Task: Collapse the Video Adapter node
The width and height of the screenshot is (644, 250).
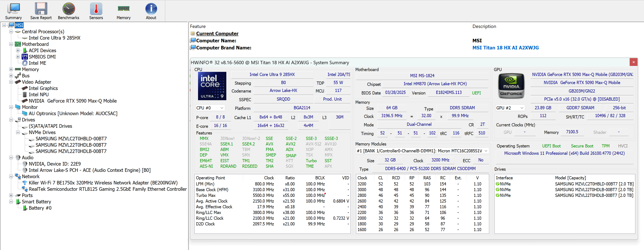Action: (x=11, y=82)
